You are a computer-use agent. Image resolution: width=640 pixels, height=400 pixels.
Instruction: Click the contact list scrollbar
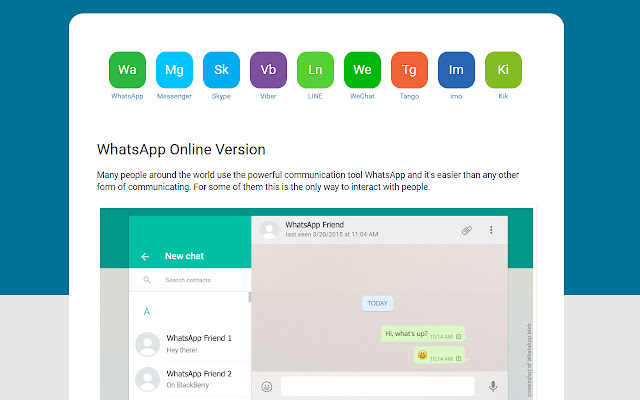(x=250, y=298)
